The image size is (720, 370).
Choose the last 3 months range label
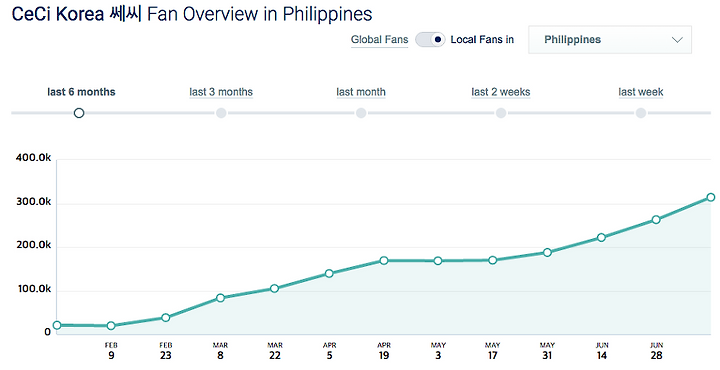[x=221, y=92]
